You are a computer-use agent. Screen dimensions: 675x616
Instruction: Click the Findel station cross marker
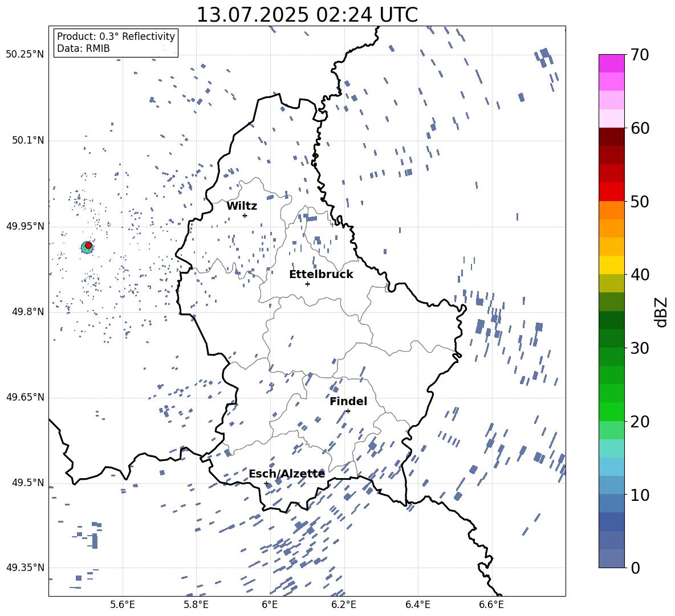348,411
